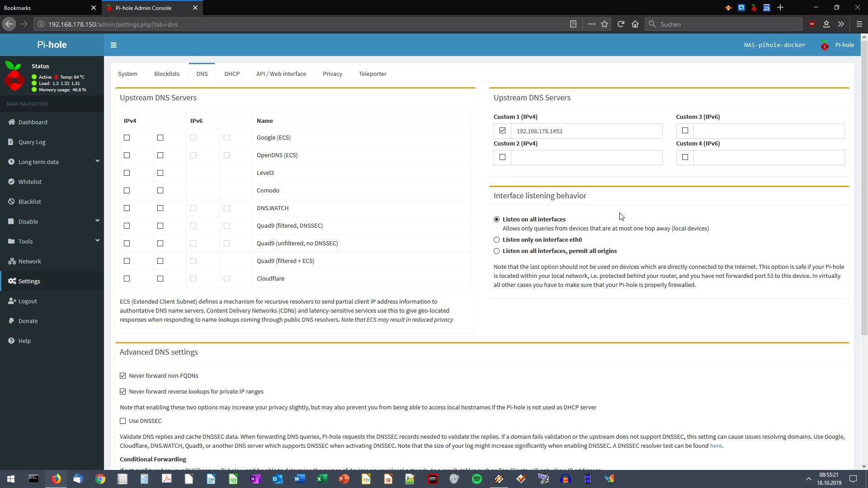
Task: Open the Privacy tab
Action: [x=332, y=74]
